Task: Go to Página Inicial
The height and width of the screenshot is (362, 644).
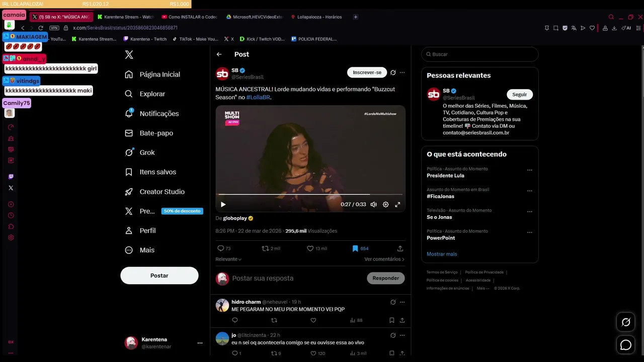Action: click(x=152, y=74)
